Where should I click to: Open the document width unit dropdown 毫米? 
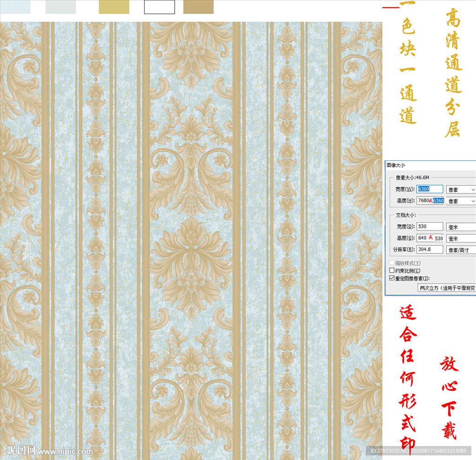pos(461,227)
